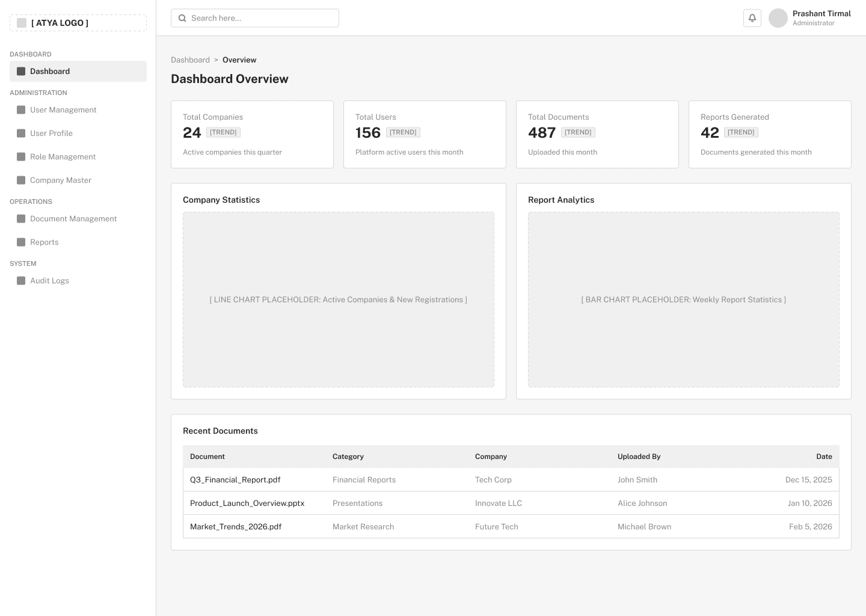The width and height of the screenshot is (866, 616).
Task: Click the Role Management sidebar icon
Action: 21,156
